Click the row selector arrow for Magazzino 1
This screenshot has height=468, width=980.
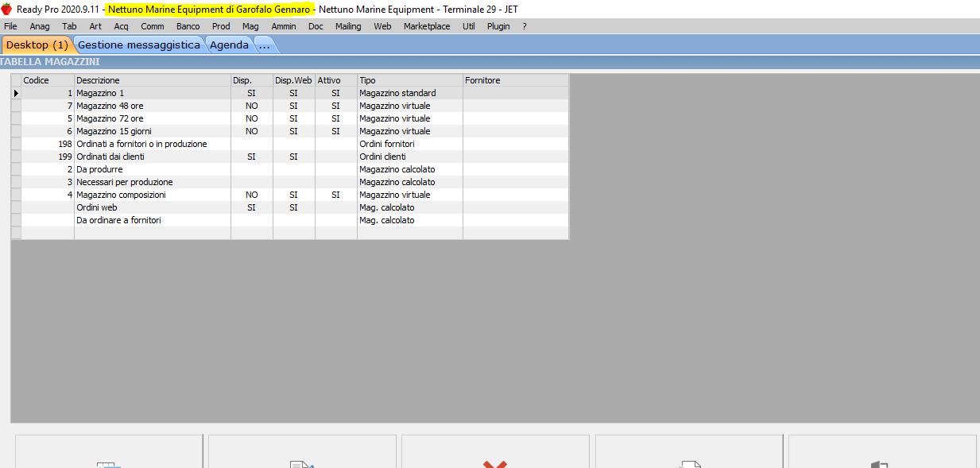(16, 93)
